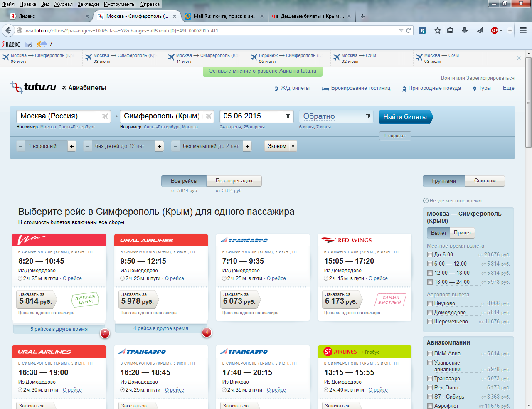Screen dimensions: 532x409
Task: Tick the 18:00 — 24:00 departure checkbox
Action: [430, 282]
